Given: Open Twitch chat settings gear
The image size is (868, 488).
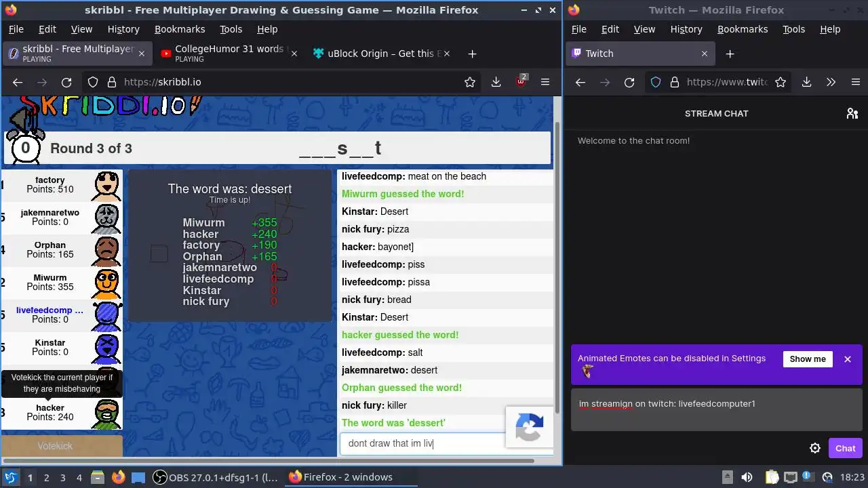Looking at the screenshot, I should tap(815, 448).
